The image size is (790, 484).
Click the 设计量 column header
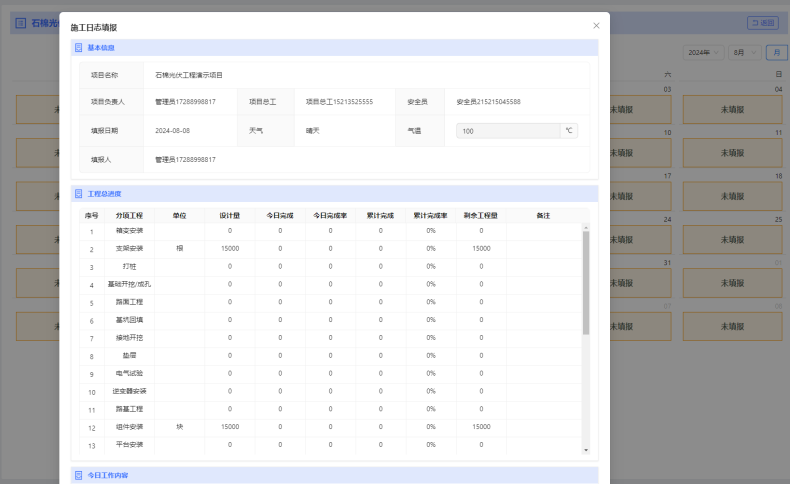pos(230,216)
